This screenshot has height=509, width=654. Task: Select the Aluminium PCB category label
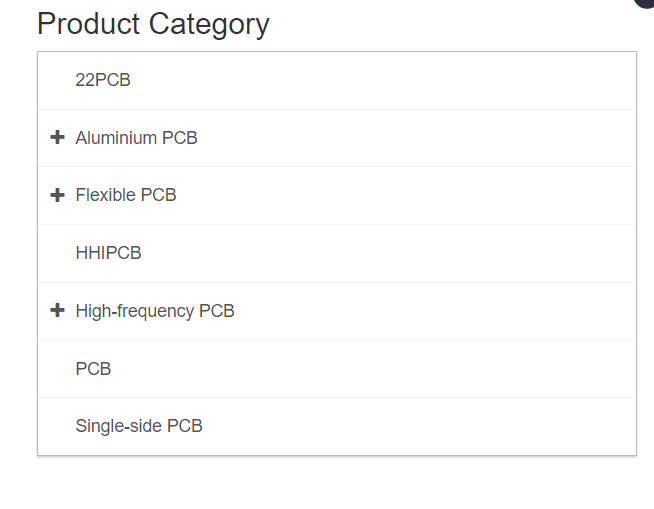(x=136, y=138)
